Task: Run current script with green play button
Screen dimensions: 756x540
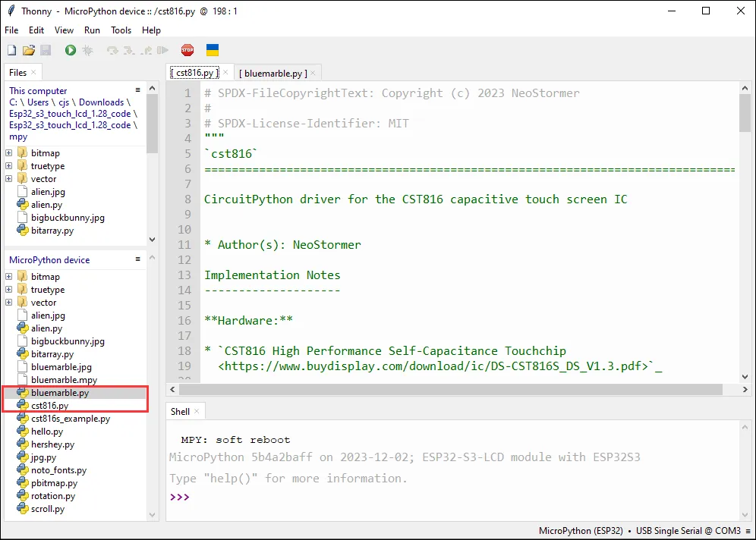Action: coord(71,50)
